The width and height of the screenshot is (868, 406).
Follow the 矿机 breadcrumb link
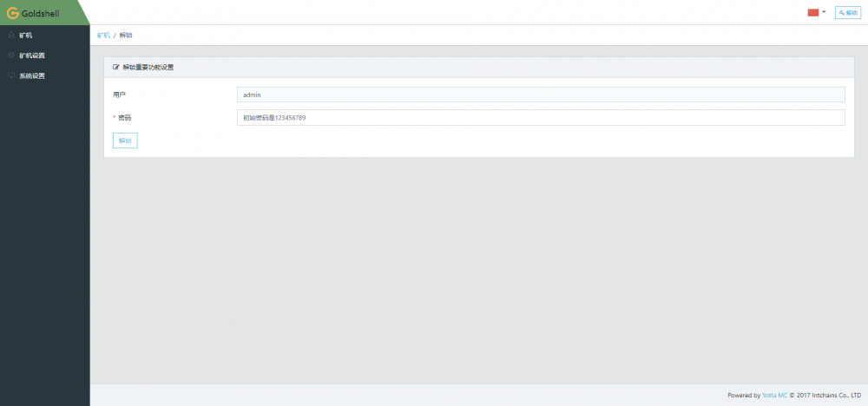[x=103, y=36]
